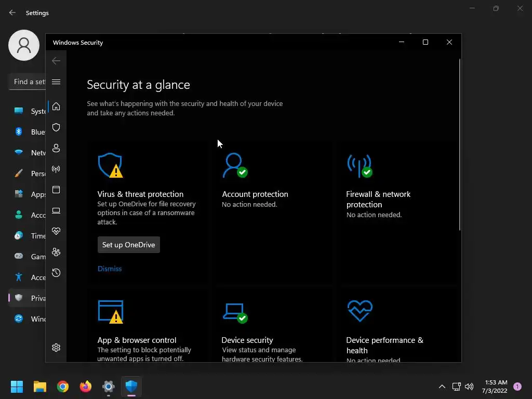Open Home in Windows Security sidebar
This screenshot has width=532, height=399.
(x=56, y=107)
